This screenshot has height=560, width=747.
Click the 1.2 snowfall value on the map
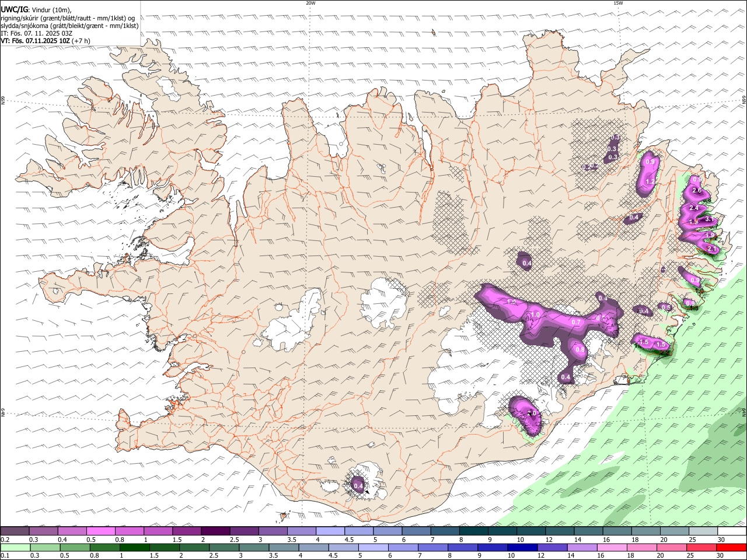click(650, 182)
